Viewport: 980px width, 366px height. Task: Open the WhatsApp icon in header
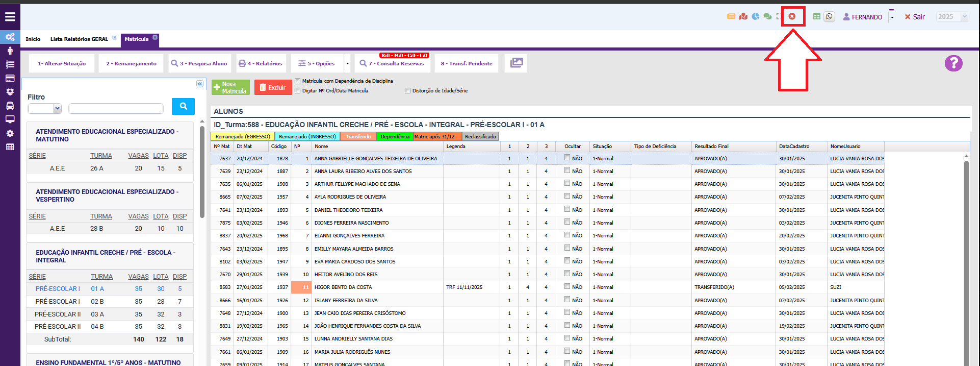click(x=829, y=17)
